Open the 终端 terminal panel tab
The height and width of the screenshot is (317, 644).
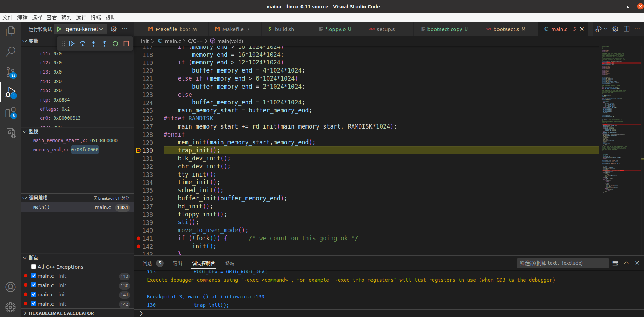tap(230, 263)
